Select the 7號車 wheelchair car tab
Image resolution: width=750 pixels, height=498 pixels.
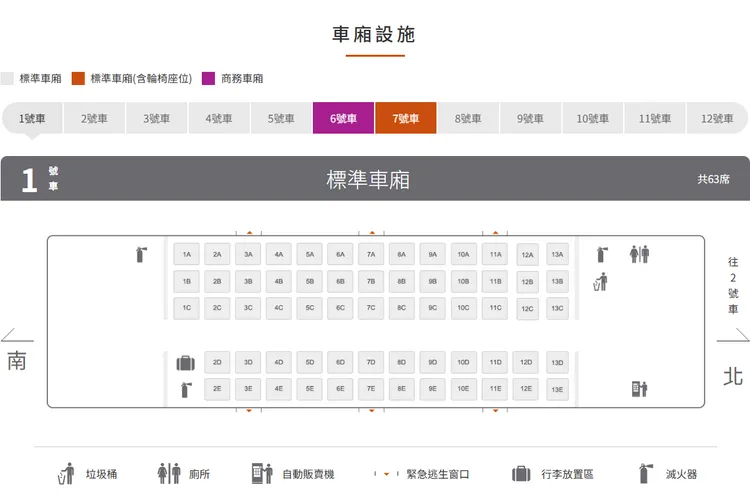[x=406, y=118]
